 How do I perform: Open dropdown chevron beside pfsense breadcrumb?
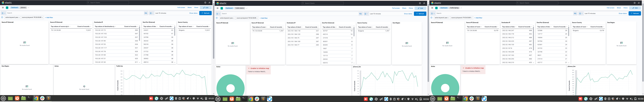(x=28, y=8)
